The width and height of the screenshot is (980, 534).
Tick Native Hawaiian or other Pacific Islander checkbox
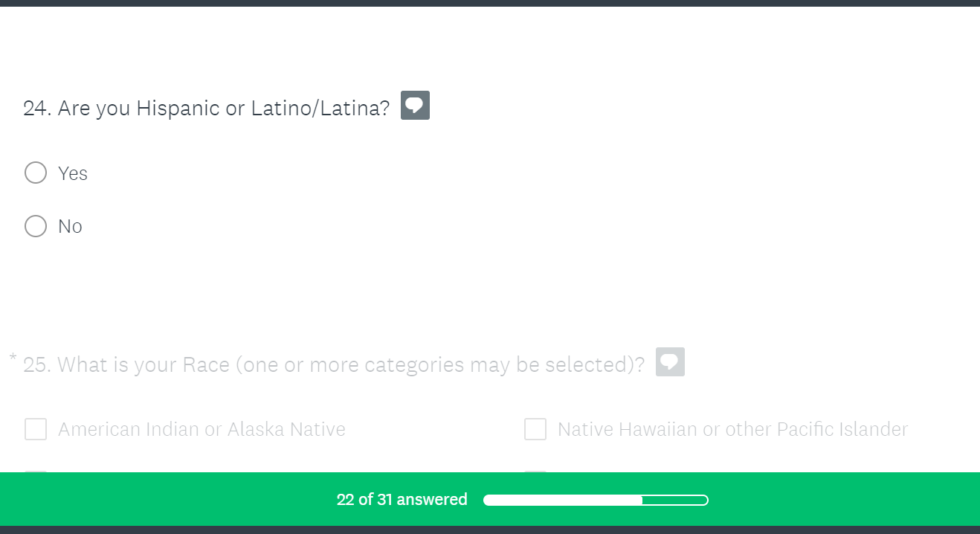click(x=535, y=429)
